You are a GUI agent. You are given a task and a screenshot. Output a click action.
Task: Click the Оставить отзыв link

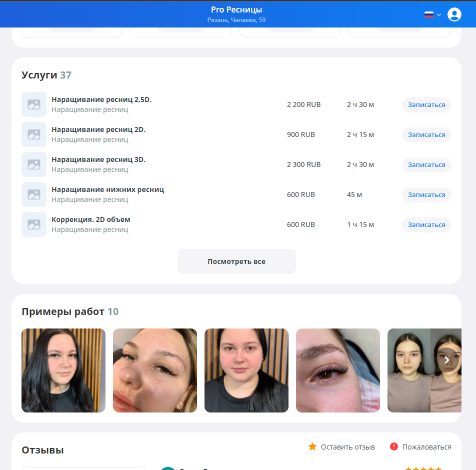coord(347,447)
